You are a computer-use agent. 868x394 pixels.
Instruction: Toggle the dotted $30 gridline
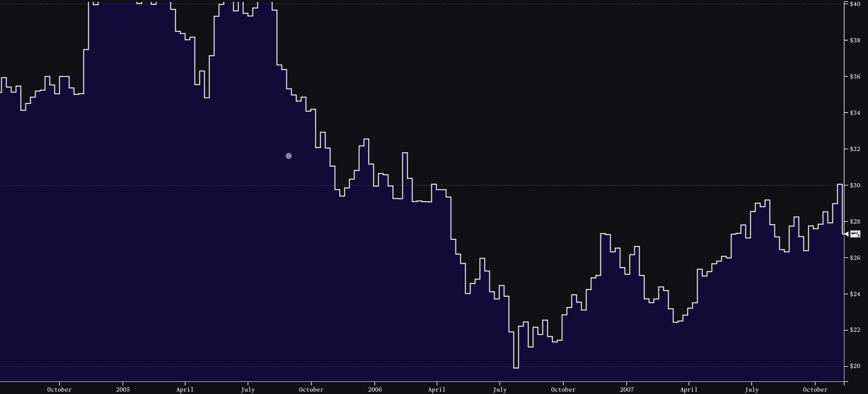(423, 186)
